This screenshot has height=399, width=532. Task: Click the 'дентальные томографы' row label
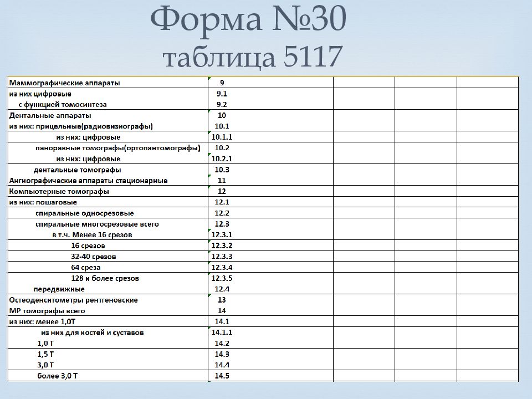pos(78,170)
